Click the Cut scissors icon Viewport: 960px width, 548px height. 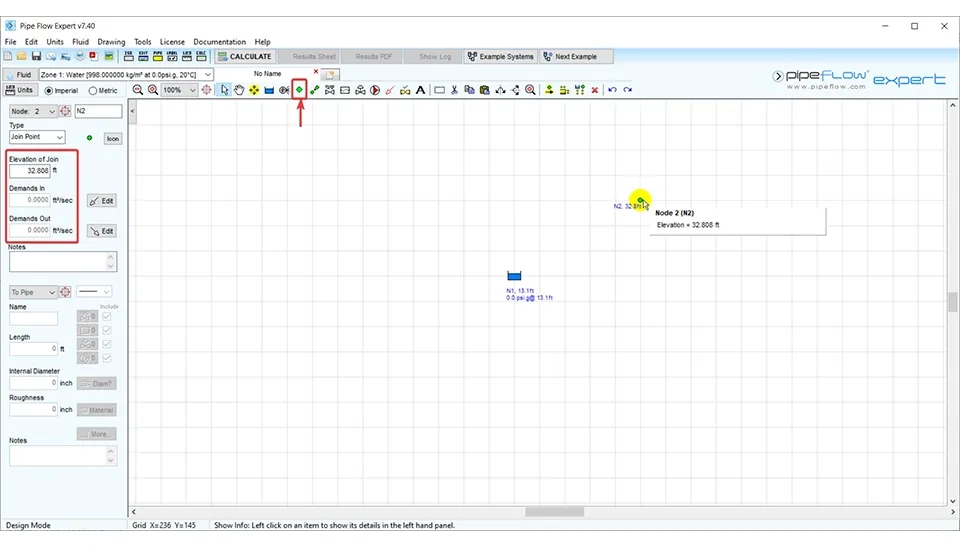click(454, 90)
